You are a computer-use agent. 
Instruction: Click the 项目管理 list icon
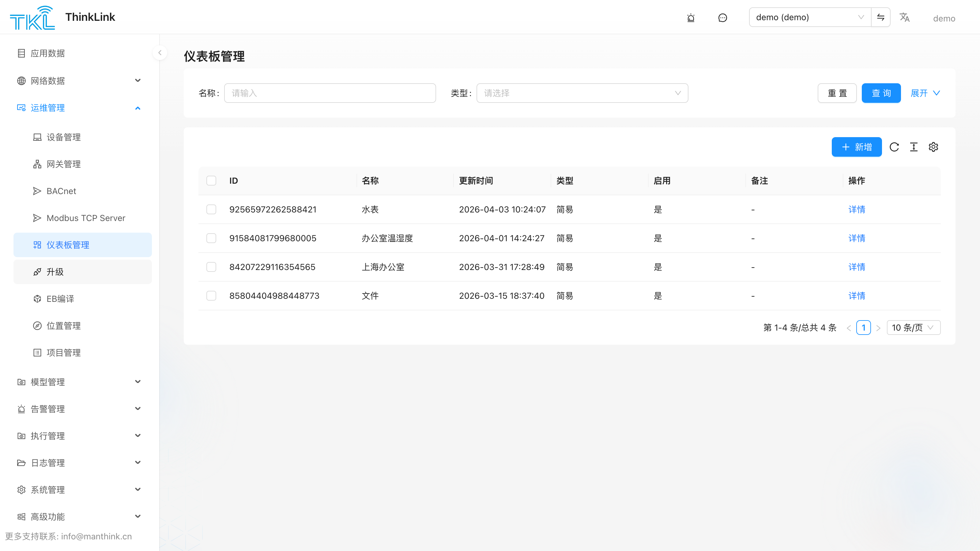tap(37, 353)
